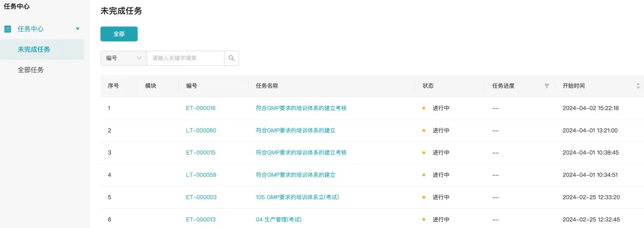
Task: Click the 任务名称 column header
Action: [x=267, y=86]
